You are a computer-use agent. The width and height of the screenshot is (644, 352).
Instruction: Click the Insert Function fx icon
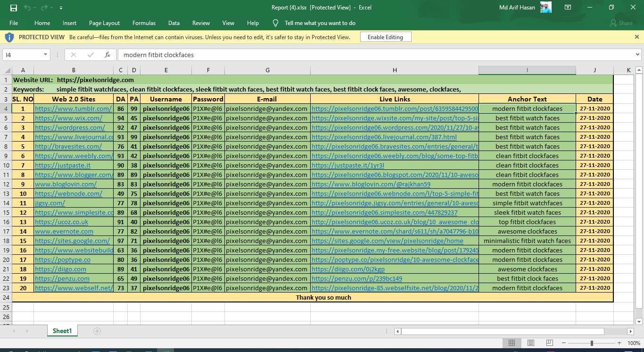pyautogui.click(x=107, y=55)
